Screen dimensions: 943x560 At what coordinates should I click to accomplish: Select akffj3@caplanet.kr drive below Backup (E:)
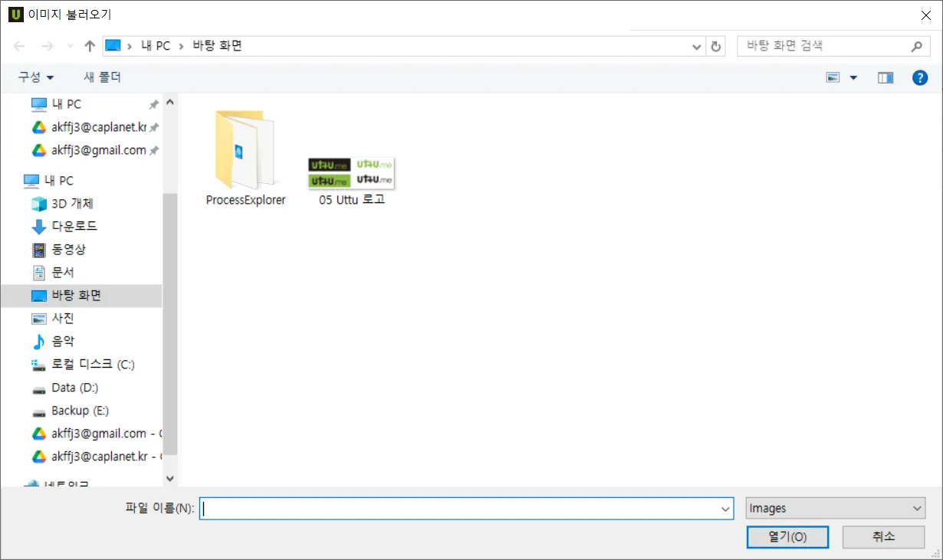click(96, 457)
